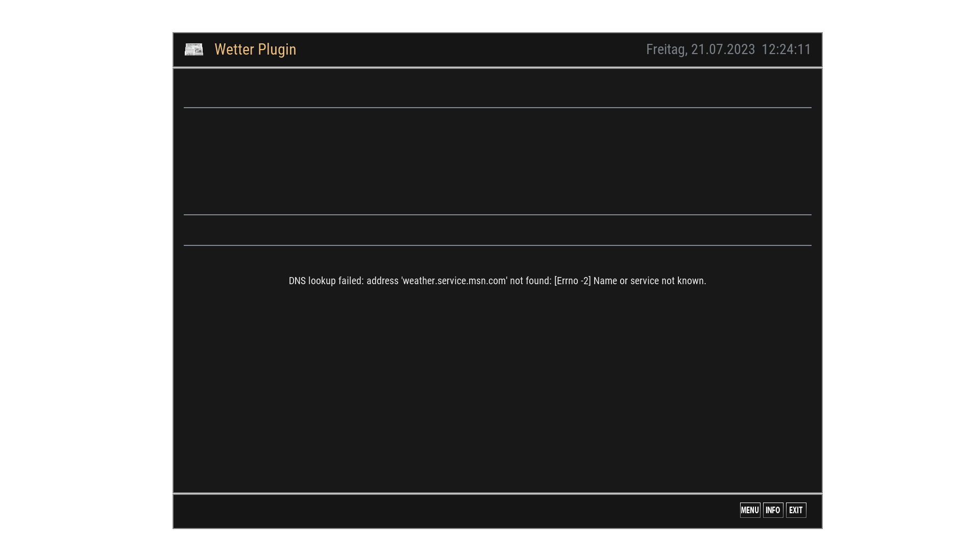
Task: Click empty area between first two separators
Action: (497, 161)
